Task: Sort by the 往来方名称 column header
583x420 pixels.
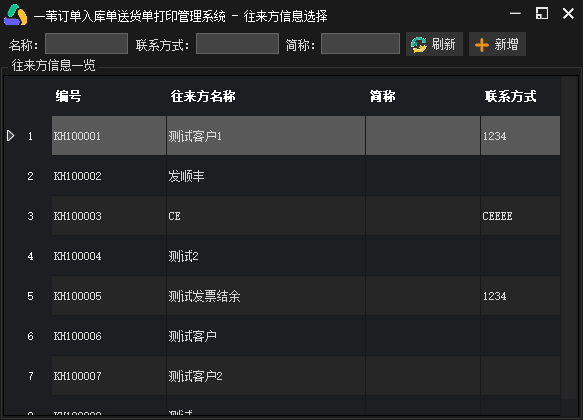Action: click(x=203, y=96)
